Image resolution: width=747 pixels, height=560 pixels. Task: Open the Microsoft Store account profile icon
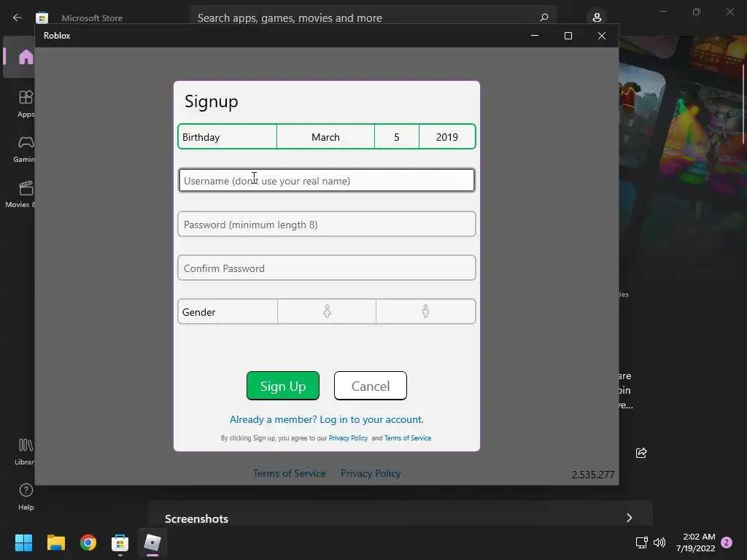(x=597, y=17)
